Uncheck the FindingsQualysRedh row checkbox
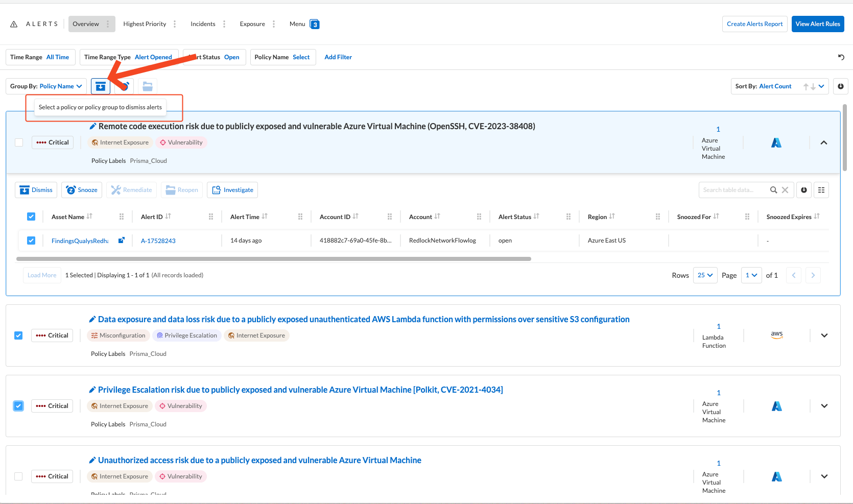Screen dimensions: 853x504 click(x=31, y=241)
